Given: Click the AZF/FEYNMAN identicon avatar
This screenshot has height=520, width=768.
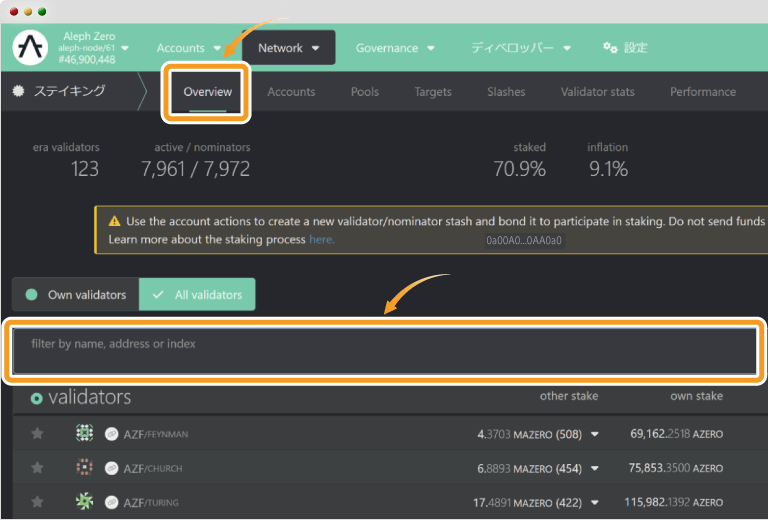Looking at the screenshot, I should coord(85,434).
